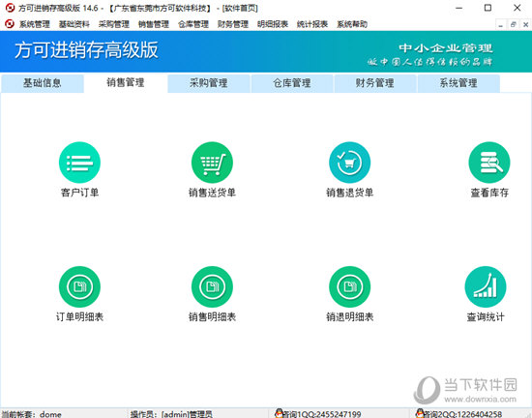Open the 查询统计 bar chart icon

pyautogui.click(x=486, y=286)
